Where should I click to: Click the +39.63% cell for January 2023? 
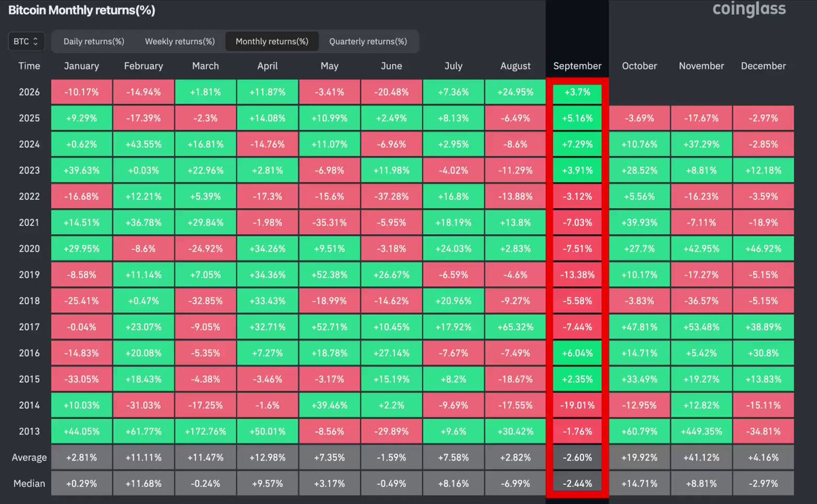point(82,170)
